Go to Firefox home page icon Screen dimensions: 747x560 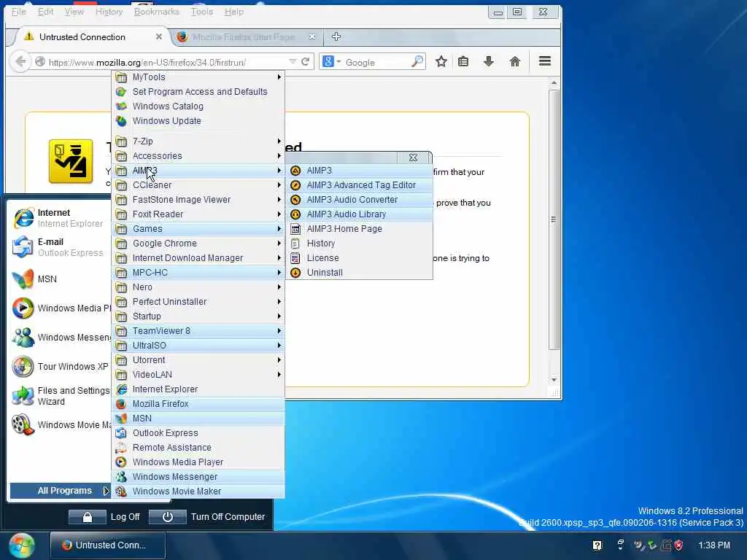pos(514,61)
